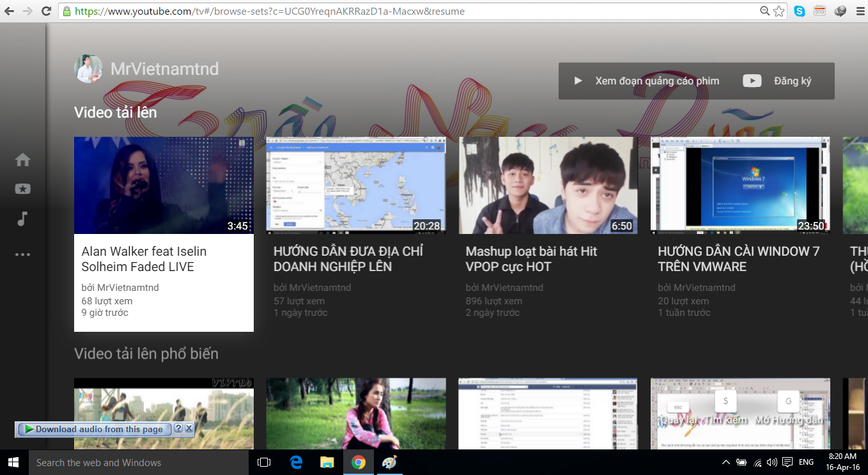The width and height of the screenshot is (868, 475).
Task: Open File Explorer from the taskbar
Action: point(327,462)
